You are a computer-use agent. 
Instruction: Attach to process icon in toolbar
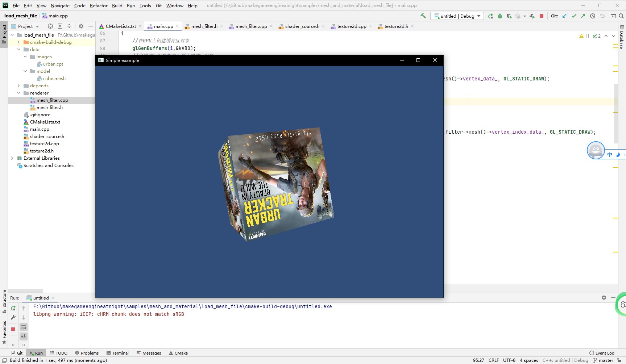point(532,16)
